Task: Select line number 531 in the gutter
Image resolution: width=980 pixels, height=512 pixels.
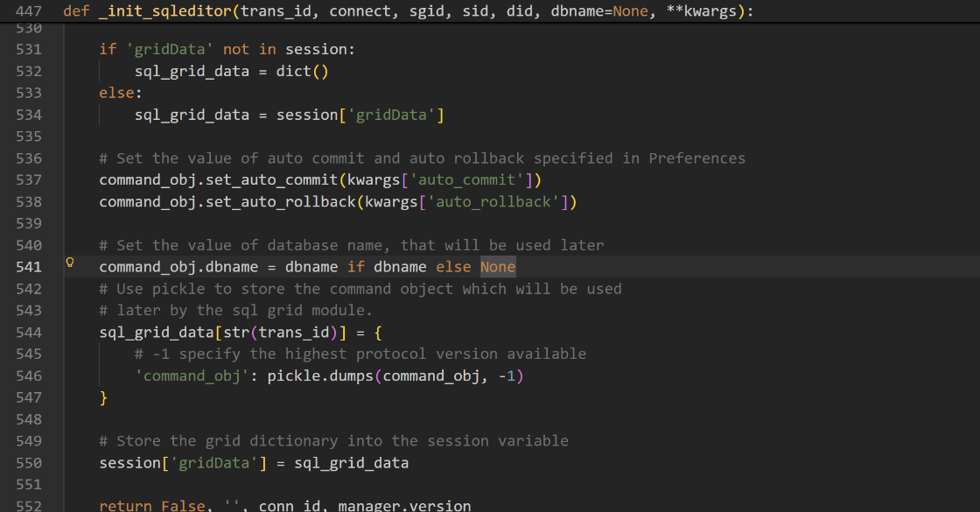Action: click(x=28, y=50)
